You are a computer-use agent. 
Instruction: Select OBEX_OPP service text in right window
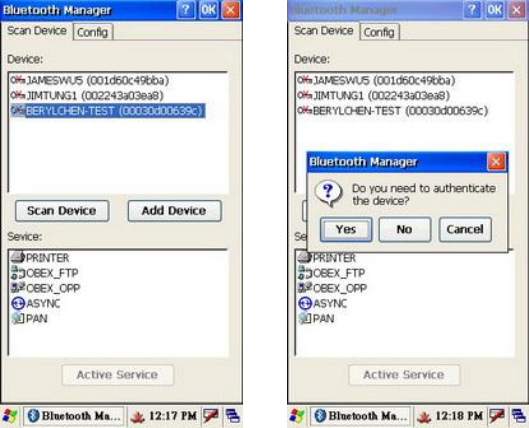340,288
